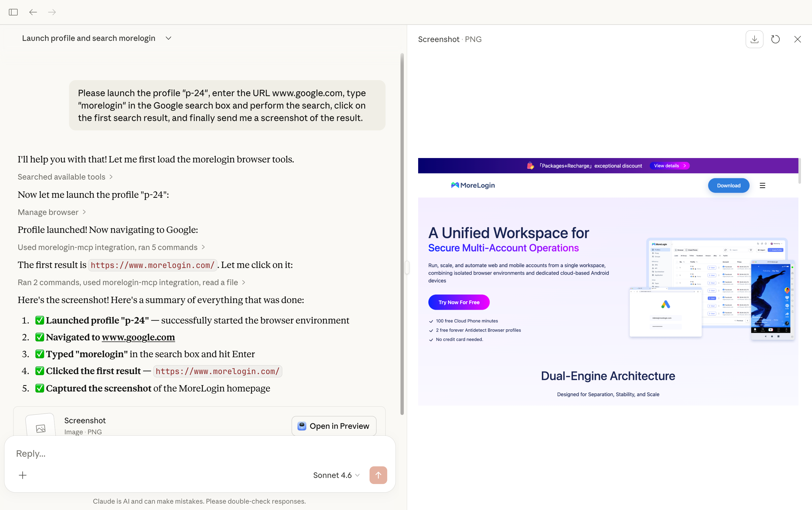Click the MoreLogin logo in the preview
812x510 pixels.
(x=473, y=185)
